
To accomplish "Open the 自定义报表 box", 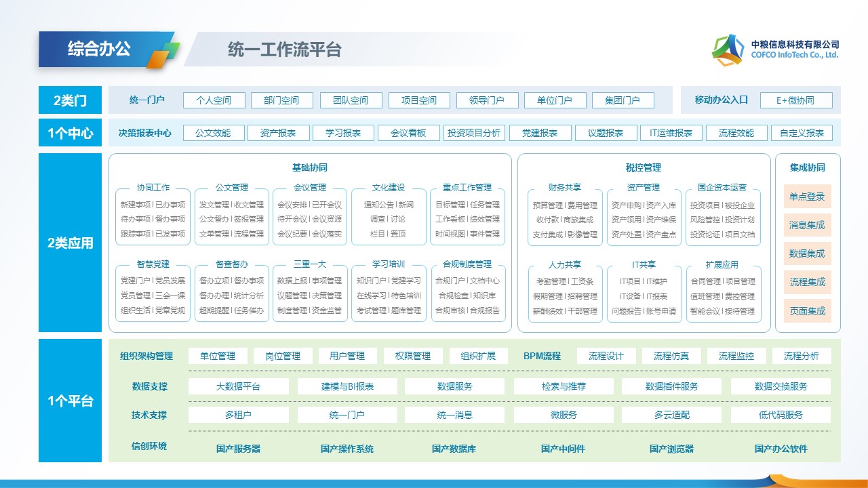I will coord(802,133).
